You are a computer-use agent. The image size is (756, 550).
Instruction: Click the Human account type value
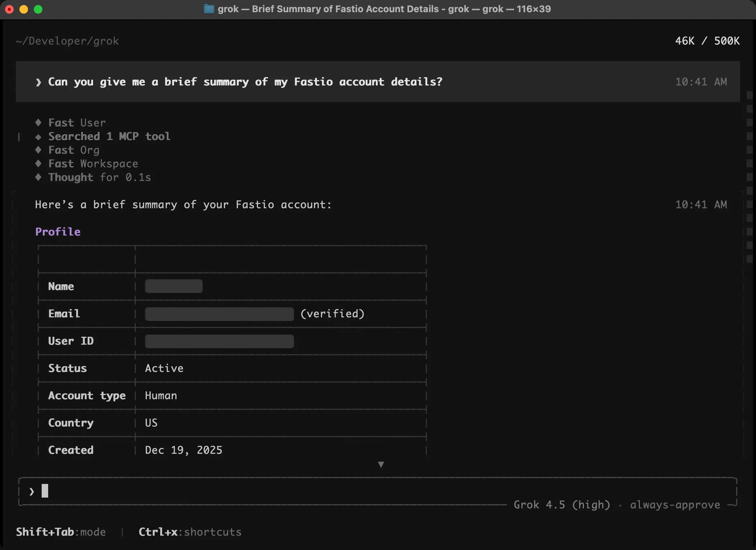161,396
